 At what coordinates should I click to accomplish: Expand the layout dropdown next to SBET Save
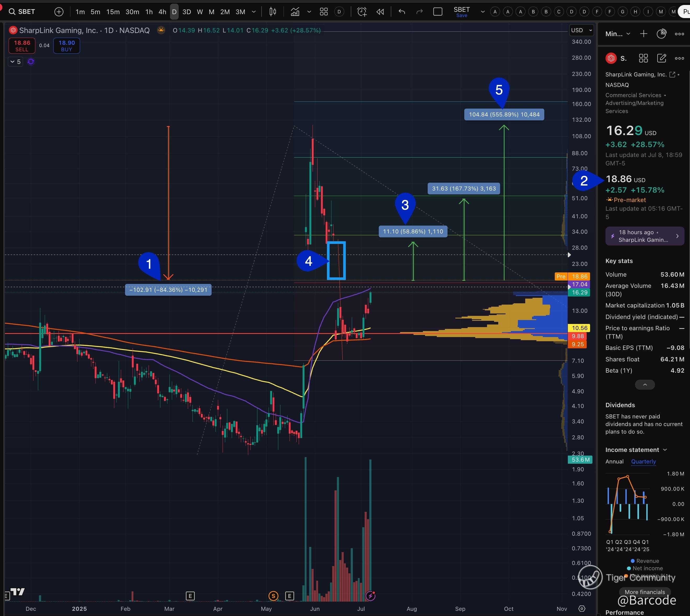[483, 12]
